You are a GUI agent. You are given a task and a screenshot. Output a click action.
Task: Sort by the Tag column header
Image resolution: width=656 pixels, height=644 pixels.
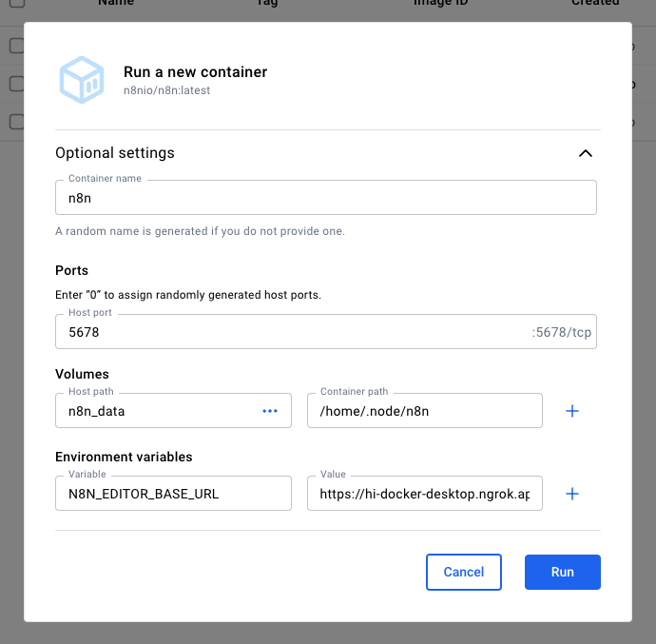[x=267, y=4]
